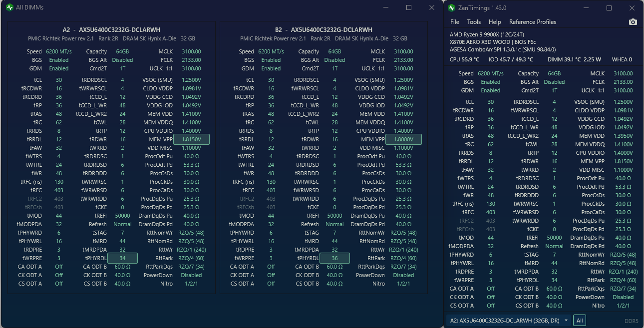Click MEM VDD value 1.3950V in ZenTimings
Viewport: 644px width, 328px height.
[624, 136]
